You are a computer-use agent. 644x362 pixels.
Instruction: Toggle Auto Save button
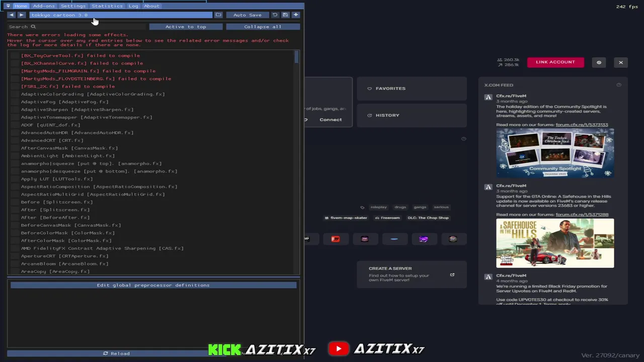coord(248,15)
